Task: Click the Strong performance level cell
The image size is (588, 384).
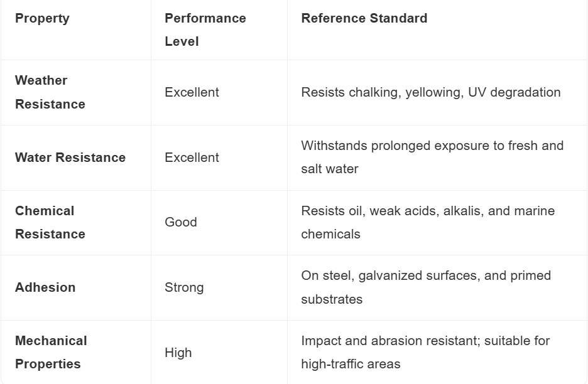Action: point(184,287)
